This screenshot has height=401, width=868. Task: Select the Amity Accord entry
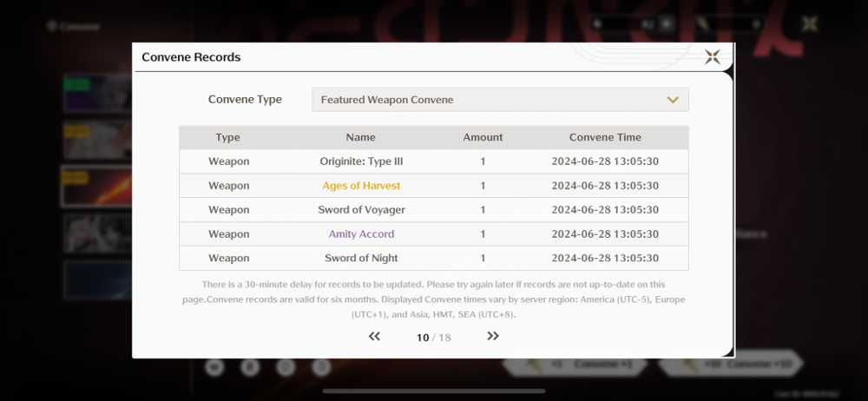tap(361, 234)
